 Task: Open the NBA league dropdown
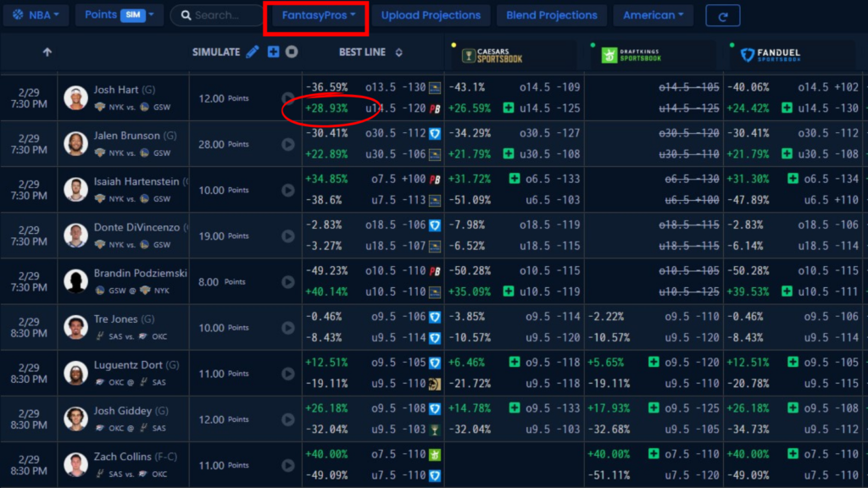[36, 15]
